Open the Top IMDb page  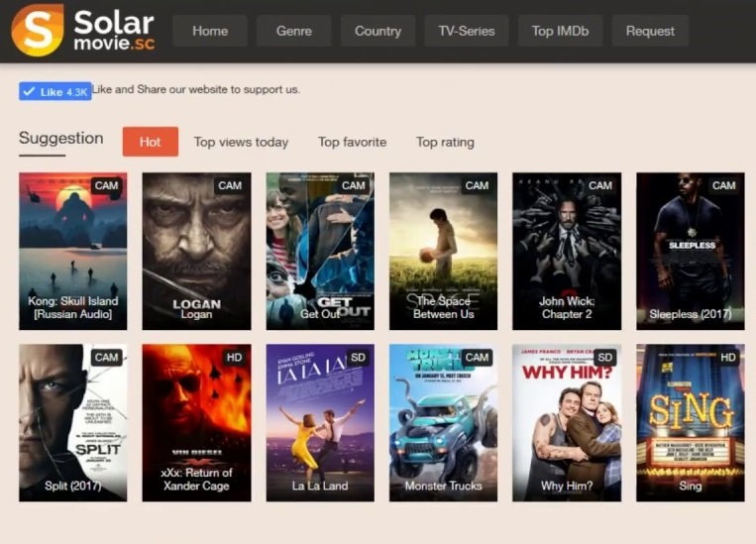[560, 31]
